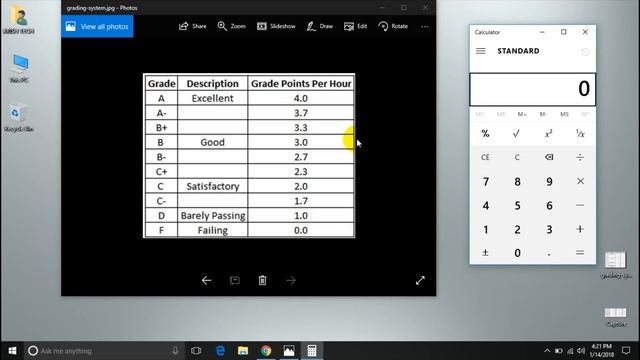The image size is (640, 360).
Task: Expand photo to full screen
Action: click(420, 280)
